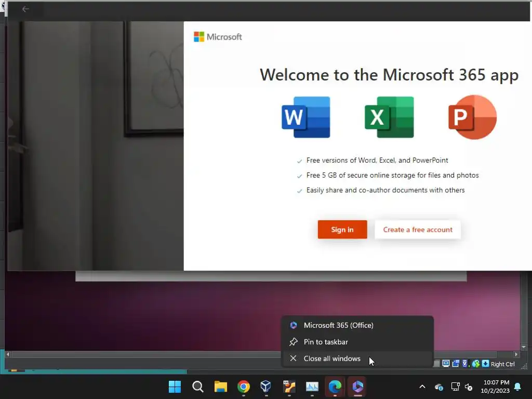Screen dimensions: 532x399
Task: Click the Excel app icon
Action: coord(389,117)
